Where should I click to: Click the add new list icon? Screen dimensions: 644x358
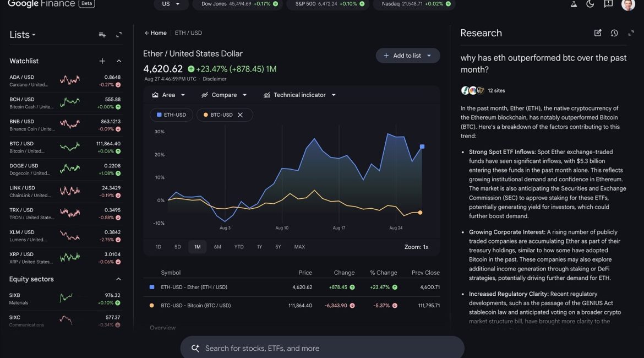click(102, 35)
